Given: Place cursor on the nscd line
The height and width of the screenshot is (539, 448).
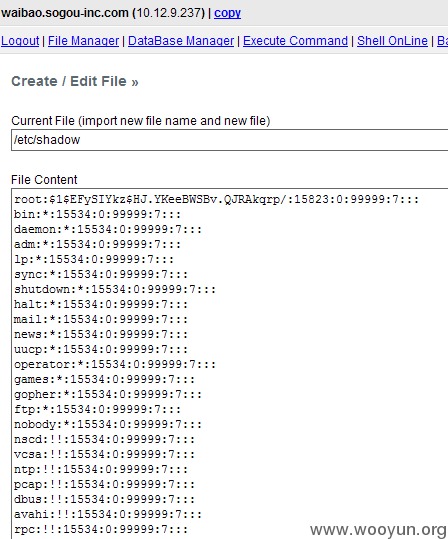Looking at the screenshot, I should (x=105, y=439).
